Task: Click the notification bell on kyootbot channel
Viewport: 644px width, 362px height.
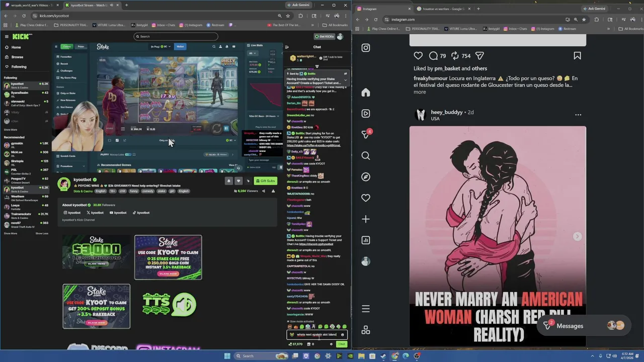Action: (228, 181)
